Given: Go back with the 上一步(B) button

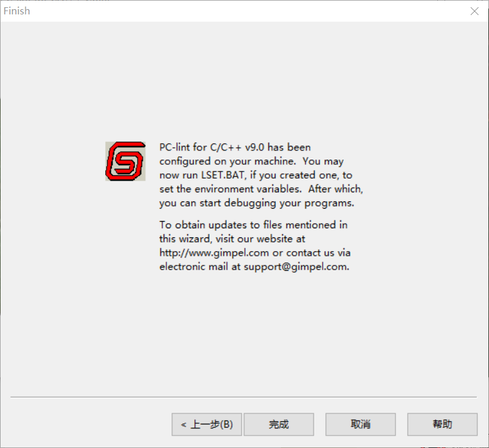Looking at the screenshot, I should (207, 424).
